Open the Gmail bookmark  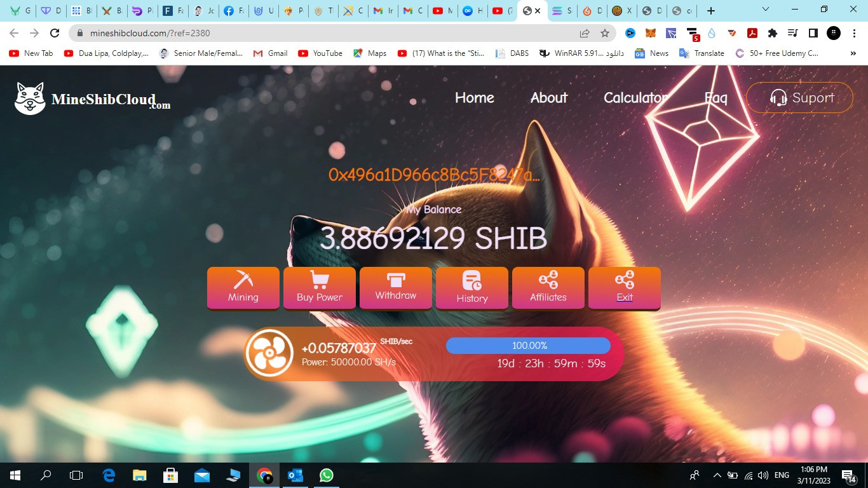[x=270, y=53]
